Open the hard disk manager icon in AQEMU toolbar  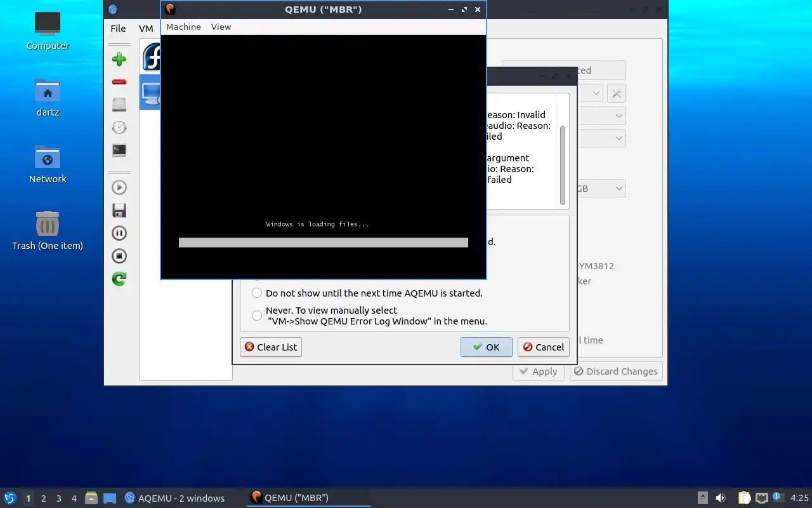pos(119,105)
